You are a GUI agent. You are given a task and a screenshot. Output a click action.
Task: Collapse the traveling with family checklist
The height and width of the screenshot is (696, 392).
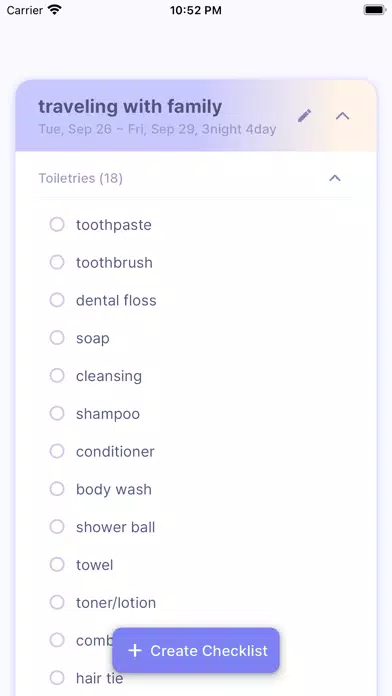[342, 116]
